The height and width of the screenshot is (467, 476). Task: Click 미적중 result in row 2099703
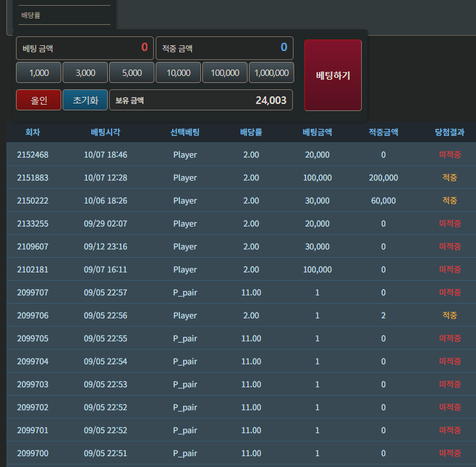[x=450, y=384]
